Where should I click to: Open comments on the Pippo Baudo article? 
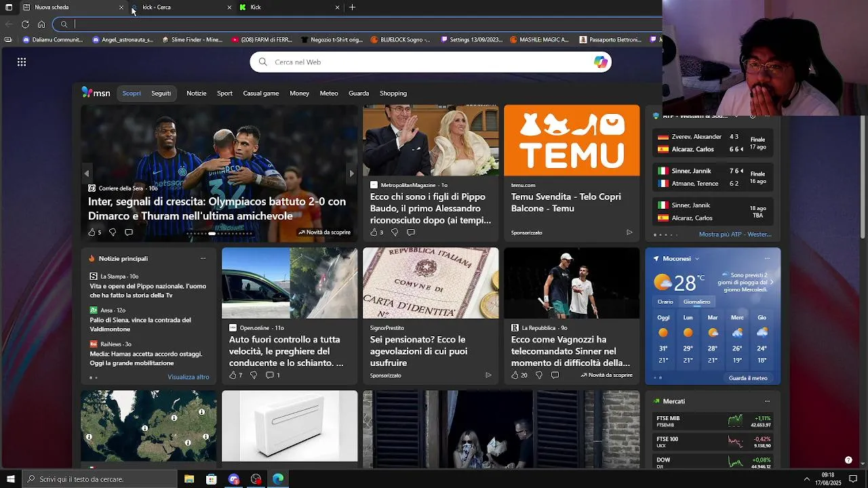[411, 232]
